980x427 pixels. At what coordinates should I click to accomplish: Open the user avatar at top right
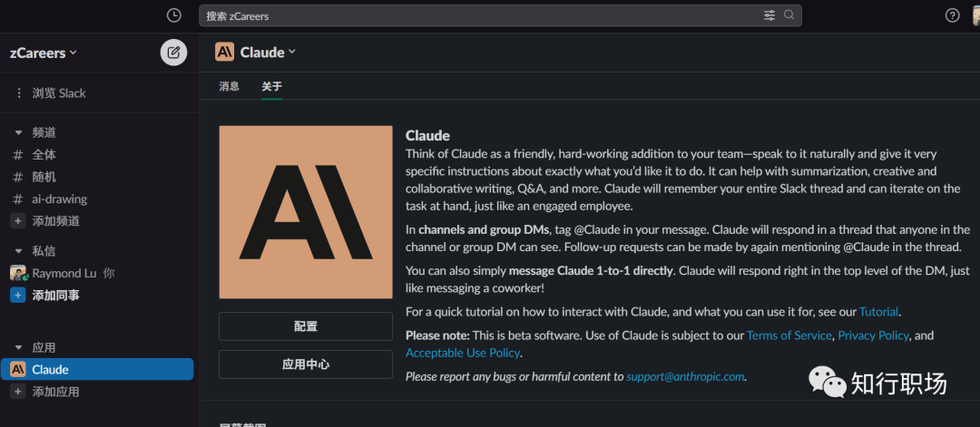pyautogui.click(x=975, y=15)
